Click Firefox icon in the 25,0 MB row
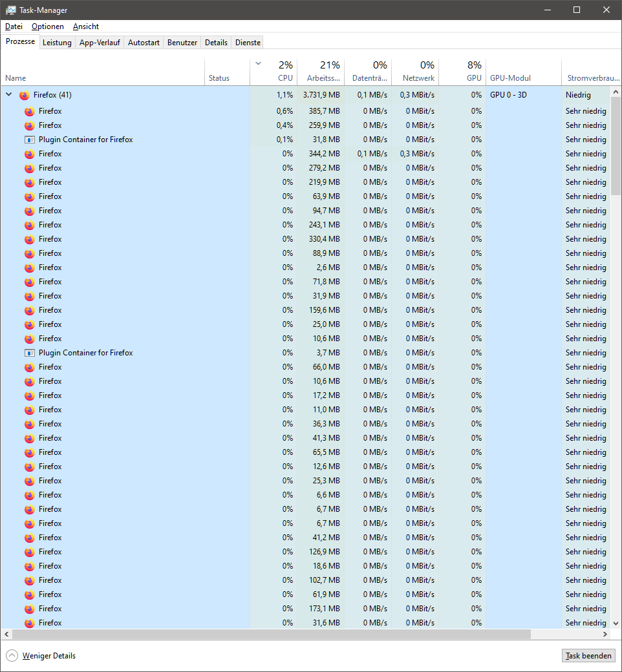The height and width of the screenshot is (672, 622). [x=30, y=324]
